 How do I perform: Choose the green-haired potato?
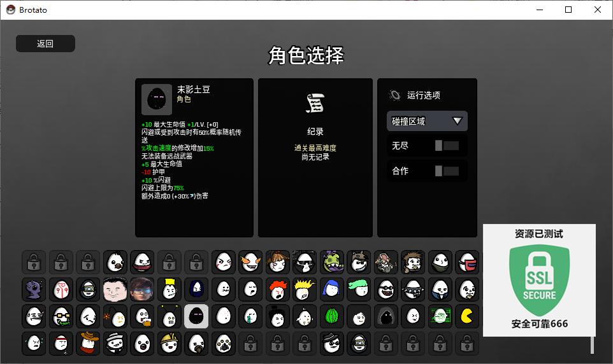coord(359,290)
